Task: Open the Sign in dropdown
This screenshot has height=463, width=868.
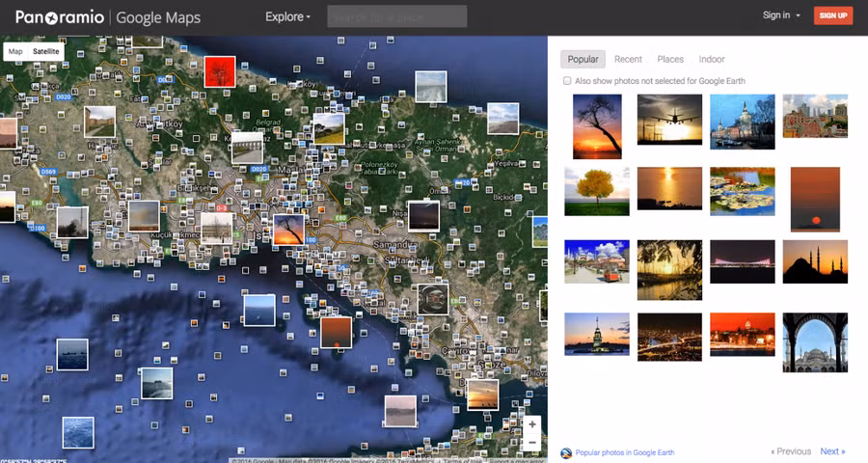Action: 781,15
